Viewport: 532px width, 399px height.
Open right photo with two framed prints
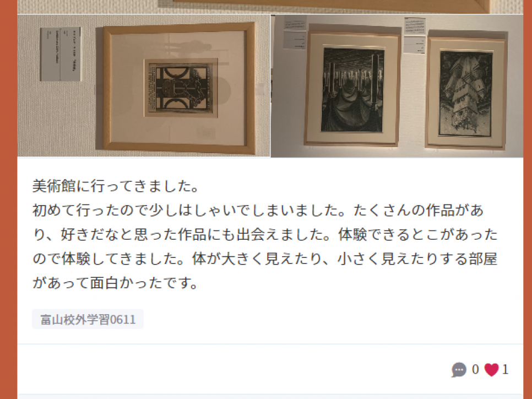(397, 86)
